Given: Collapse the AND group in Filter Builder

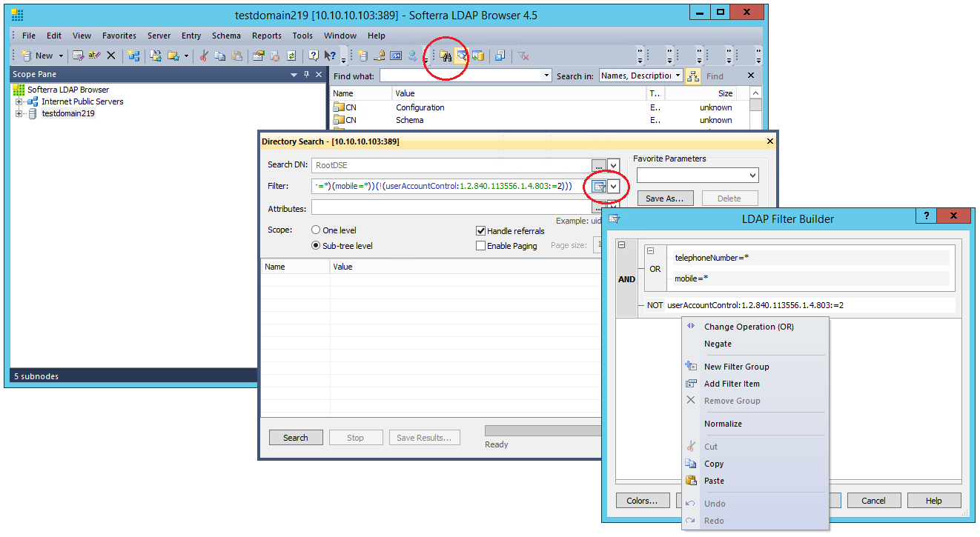Looking at the screenshot, I should [x=622, y=245].
